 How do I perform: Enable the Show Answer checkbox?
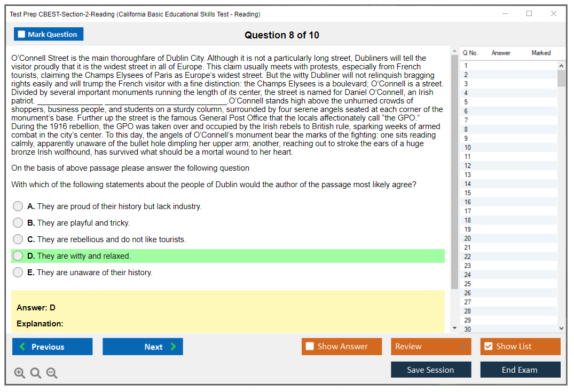(x=310, y=347)
